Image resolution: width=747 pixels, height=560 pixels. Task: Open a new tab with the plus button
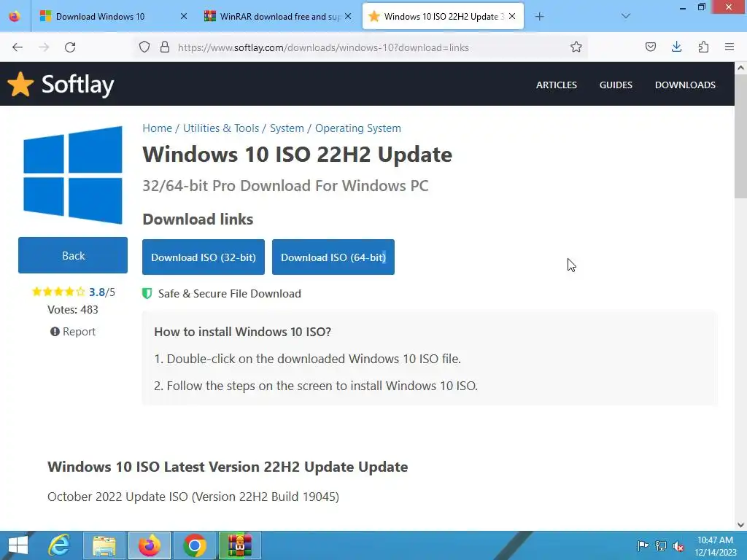click(x=539, y=17)
